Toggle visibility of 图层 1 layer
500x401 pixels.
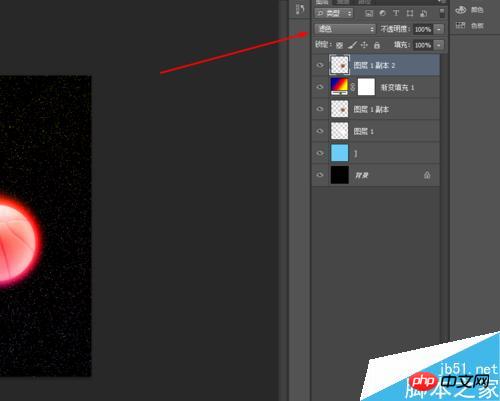click(320, 131)
